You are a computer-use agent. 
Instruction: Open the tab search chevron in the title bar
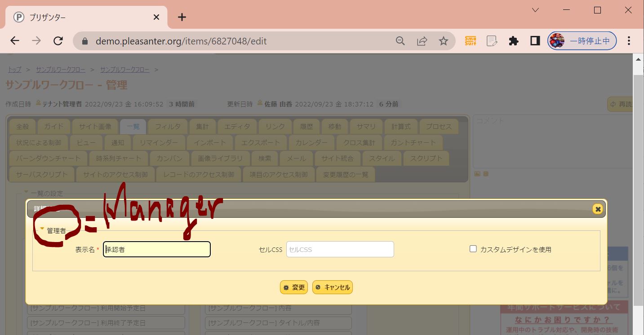(535, 10)
